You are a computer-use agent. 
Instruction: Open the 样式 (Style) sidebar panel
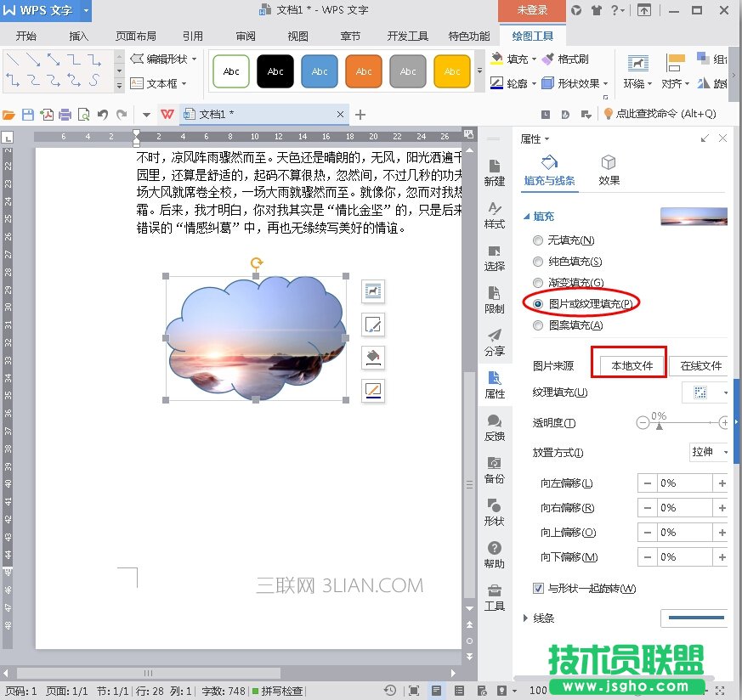click(x=494, y=214)
